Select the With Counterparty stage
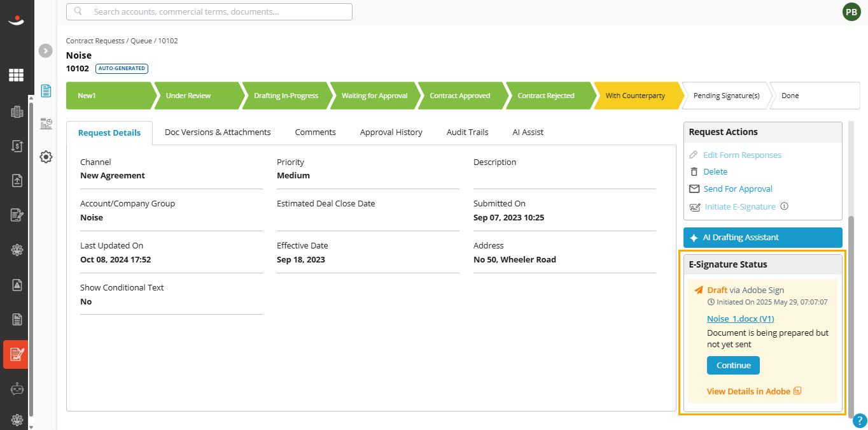Image resolution: width=868 pixels, height=430 pixels. coord(635,96)
